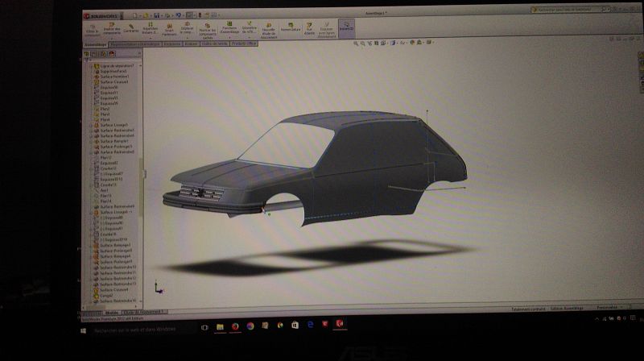The width and height of the screenshot is (644, 361).
Task: Open Nouvelle étude de mouvement
Action: (x=268, y=30)
